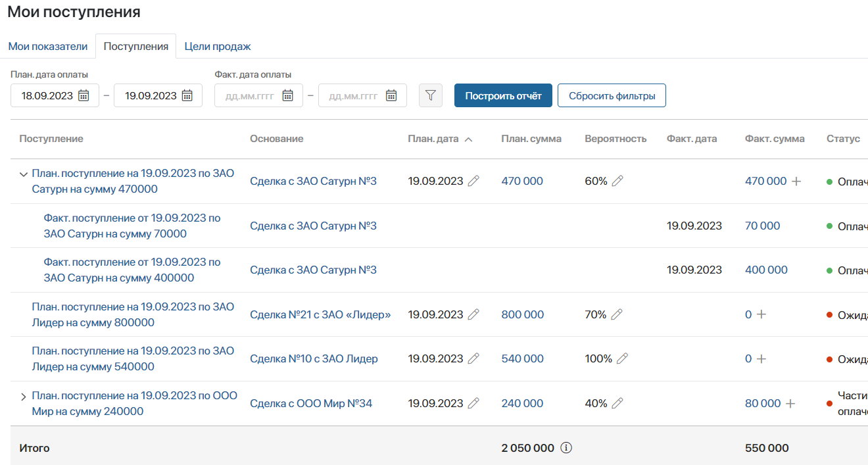
Task: Edit planned date pencil for ЗАО Сатурн row
Action: point(473,181)
